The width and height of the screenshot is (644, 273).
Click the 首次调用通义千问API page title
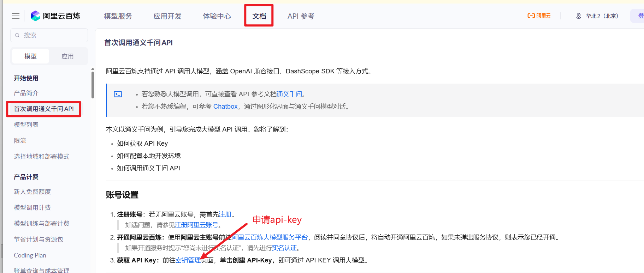(138, 43)
